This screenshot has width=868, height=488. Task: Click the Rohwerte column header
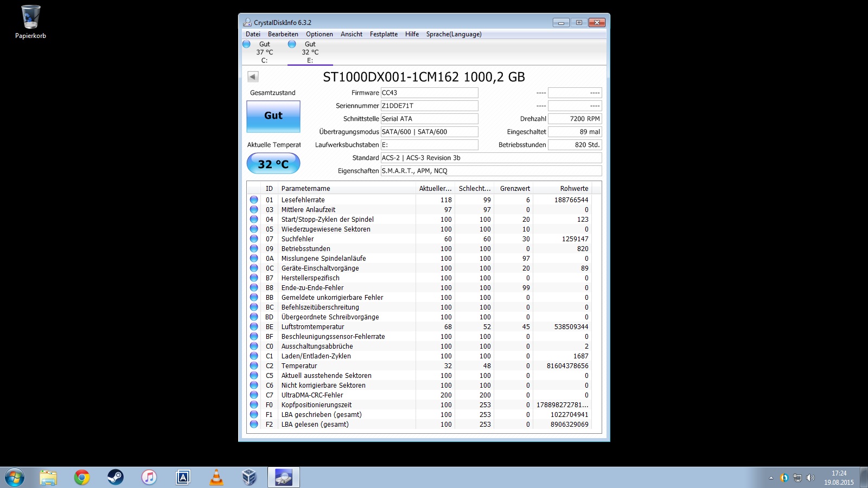tap(562, 189)
